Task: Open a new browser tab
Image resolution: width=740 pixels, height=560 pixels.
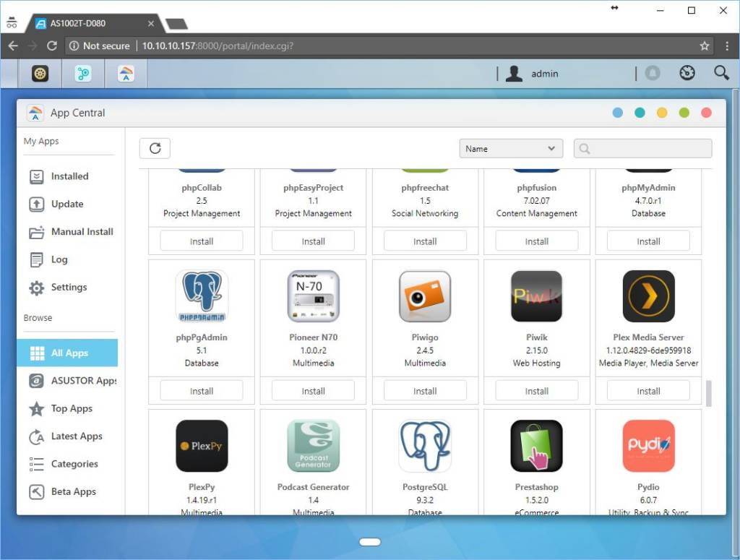Action: tap(176, 24)
